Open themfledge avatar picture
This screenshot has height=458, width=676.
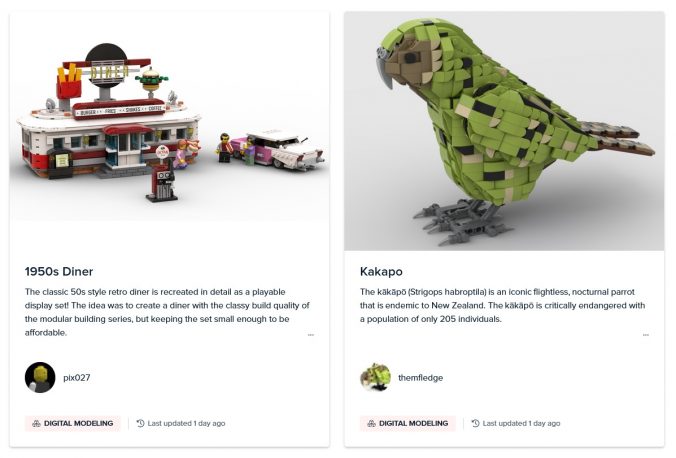tap(376, 377)
